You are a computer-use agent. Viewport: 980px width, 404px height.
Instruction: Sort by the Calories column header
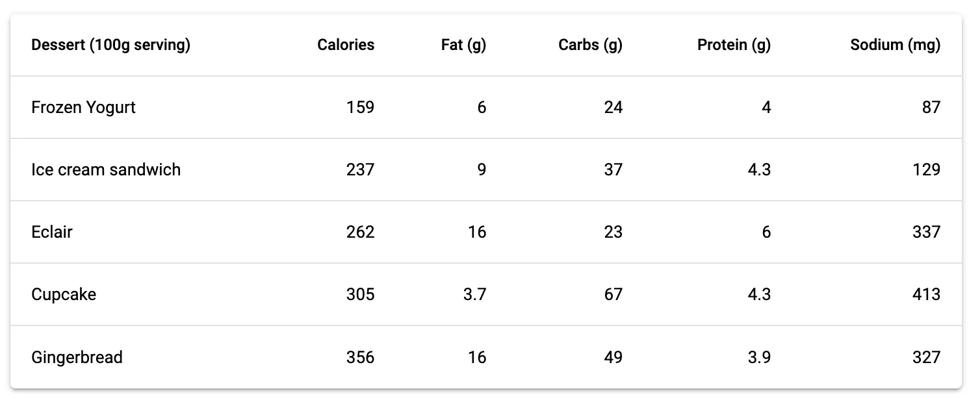346,45
